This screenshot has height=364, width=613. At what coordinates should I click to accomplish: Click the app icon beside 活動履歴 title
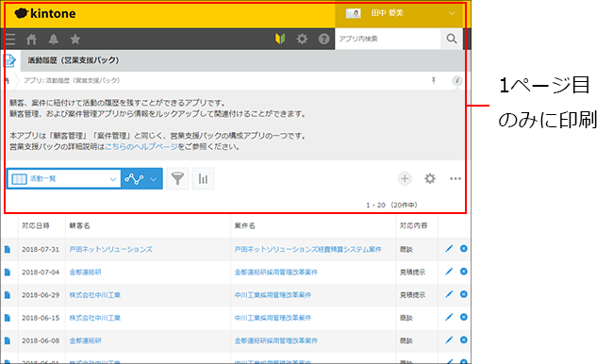pos(9,60)
